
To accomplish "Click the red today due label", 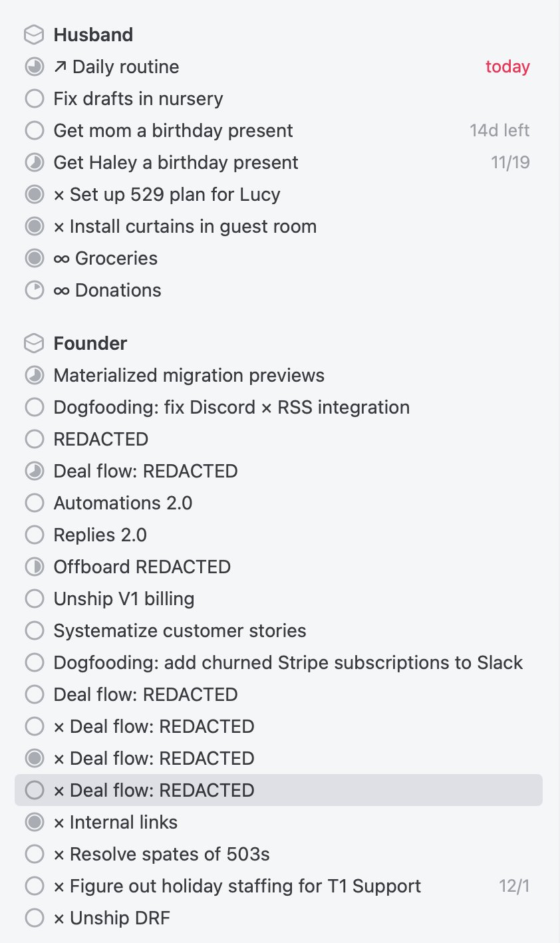I will (x=507, y=67).
